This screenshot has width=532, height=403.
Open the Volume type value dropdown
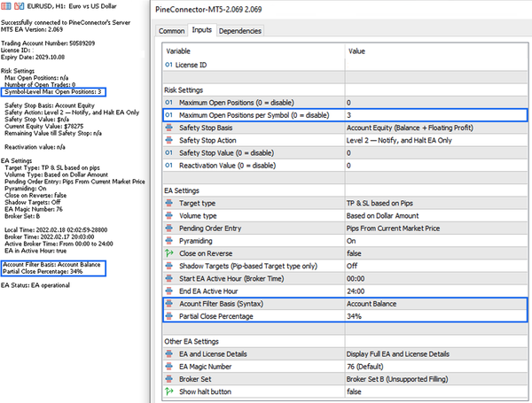coord(434,215)
